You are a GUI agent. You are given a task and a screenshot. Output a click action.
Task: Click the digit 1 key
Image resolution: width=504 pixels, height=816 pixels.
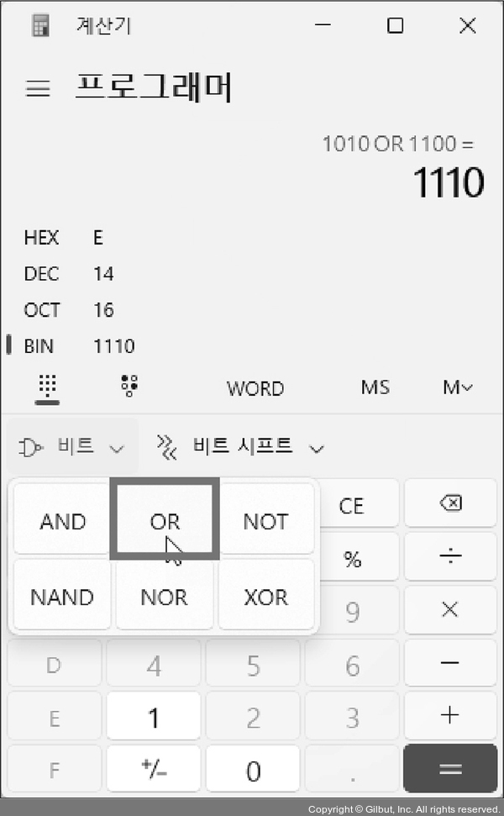154,717
